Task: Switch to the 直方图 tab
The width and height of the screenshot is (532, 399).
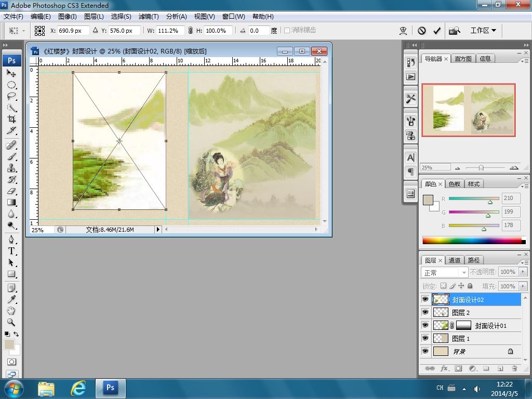Action: 463,59
